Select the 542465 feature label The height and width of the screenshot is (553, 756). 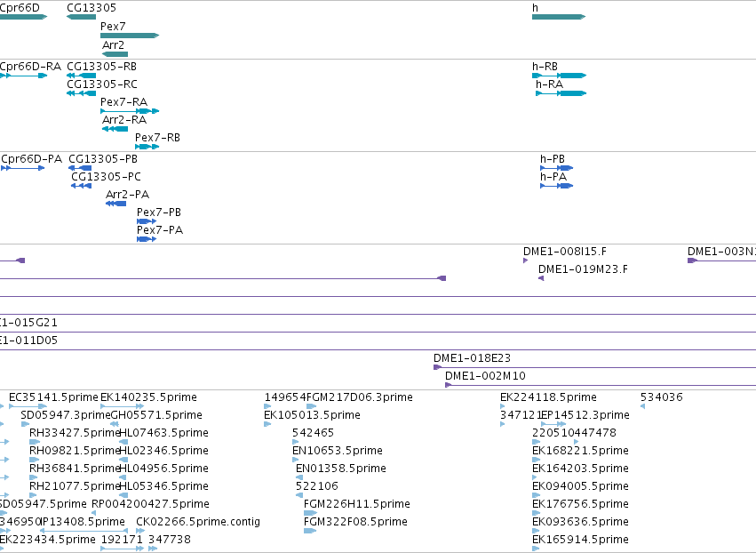point(313,433)
